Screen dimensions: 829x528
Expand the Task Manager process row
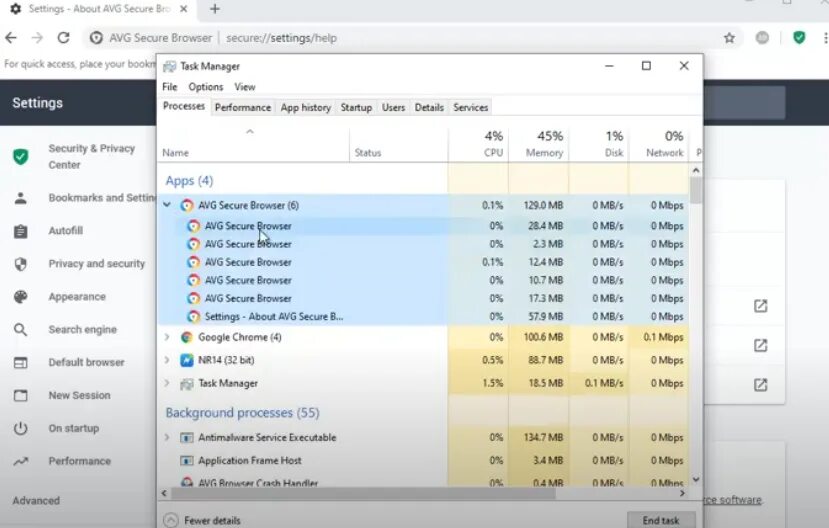[x=167, y=383]
